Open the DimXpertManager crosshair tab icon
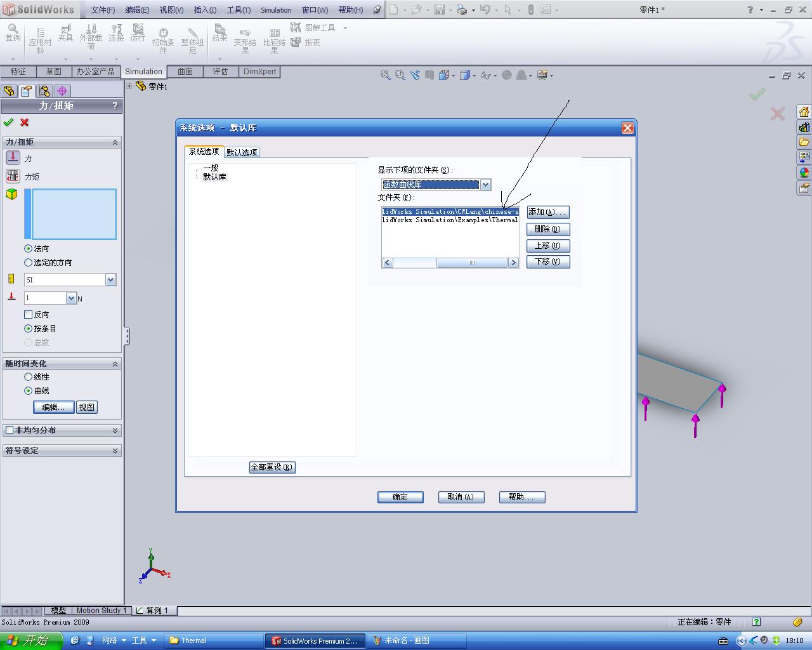Screen dimensions: 812x650 (62, 91)
